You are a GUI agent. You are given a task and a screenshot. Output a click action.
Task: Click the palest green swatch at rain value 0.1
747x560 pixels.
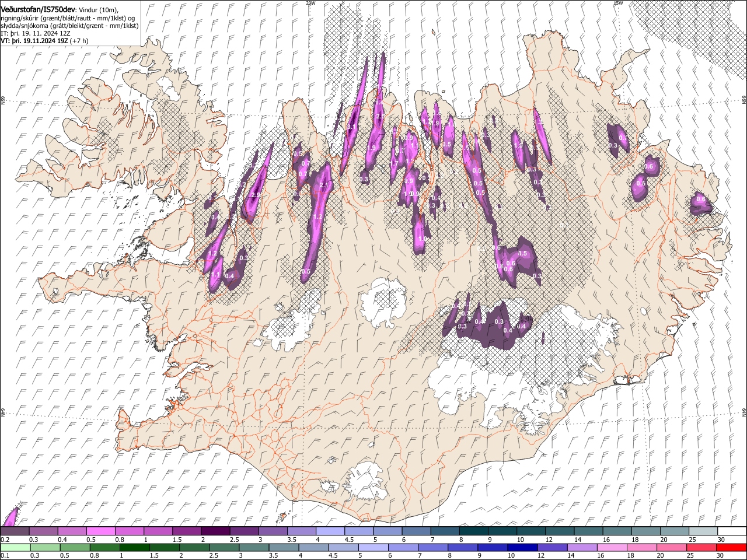coord(15,547)
